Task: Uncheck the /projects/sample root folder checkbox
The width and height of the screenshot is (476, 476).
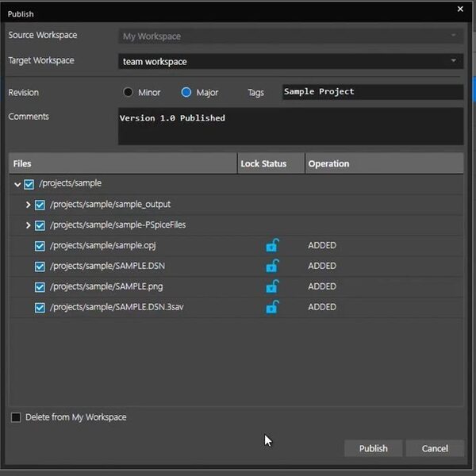Action: [29, 184]
